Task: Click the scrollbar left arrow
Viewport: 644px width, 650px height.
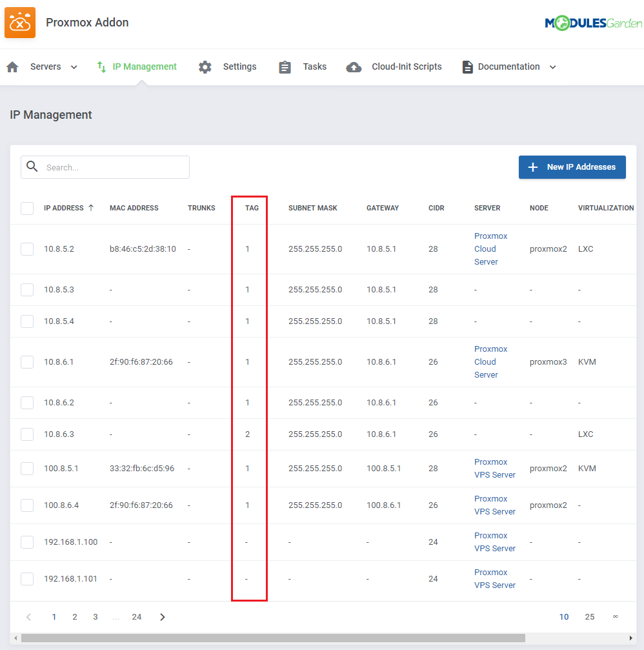Action: coord(15,638)
